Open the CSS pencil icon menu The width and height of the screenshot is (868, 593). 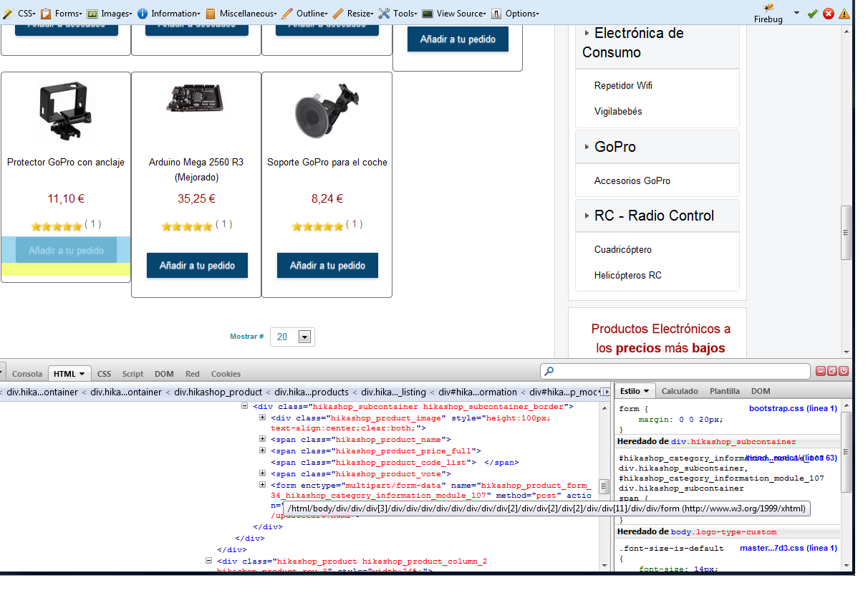coord(8,13)
